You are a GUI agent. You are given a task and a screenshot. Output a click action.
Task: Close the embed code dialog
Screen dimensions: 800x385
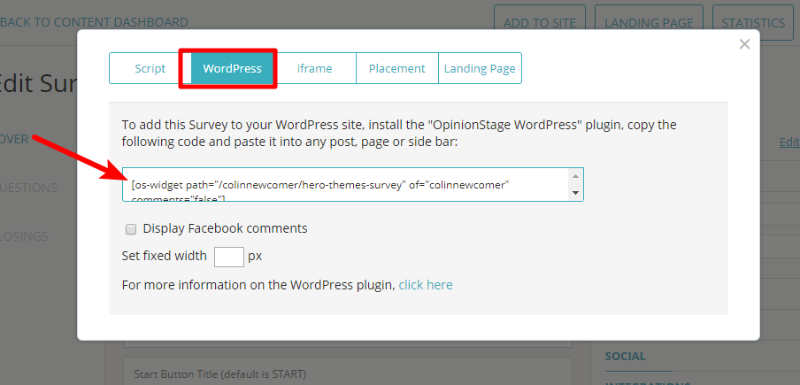pos(744,44)
